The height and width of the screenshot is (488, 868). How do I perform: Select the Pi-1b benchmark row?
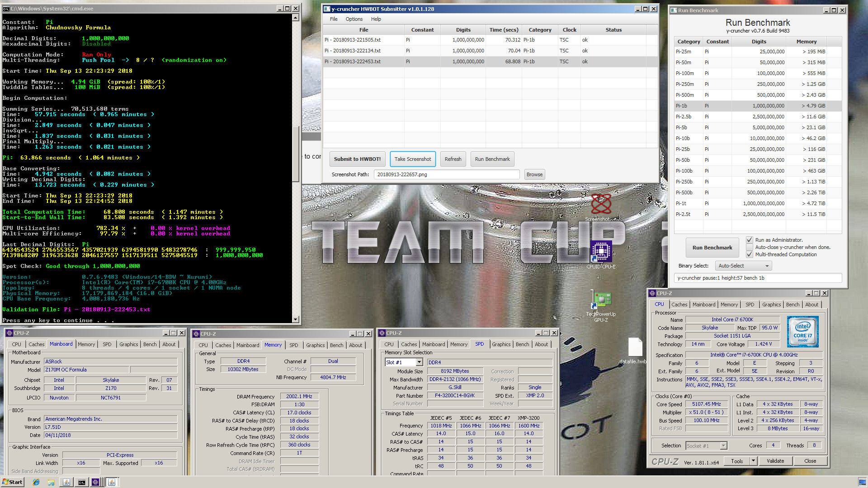(x=758, y=106)
